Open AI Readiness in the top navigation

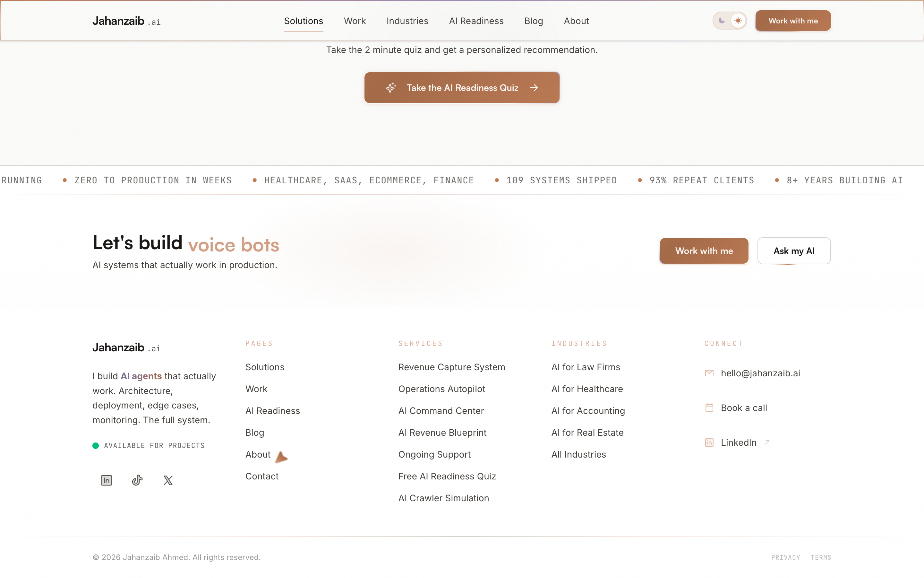pos(476,21)
